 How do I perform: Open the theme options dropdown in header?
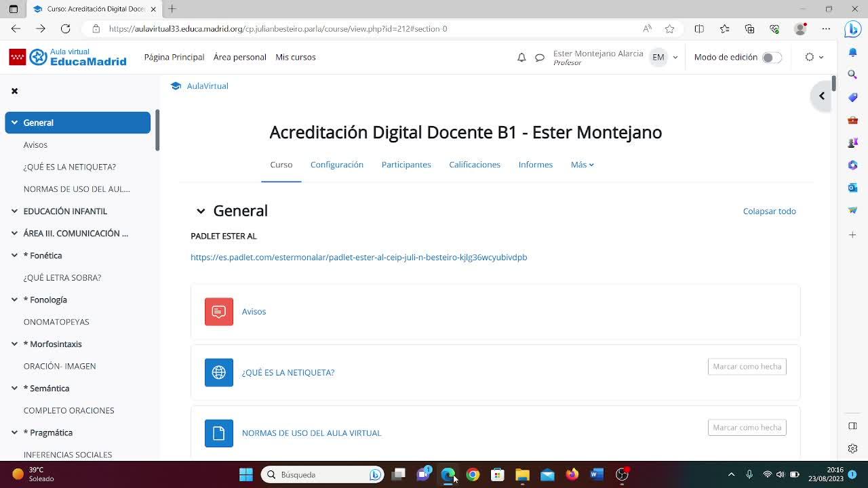pos(814,58)
